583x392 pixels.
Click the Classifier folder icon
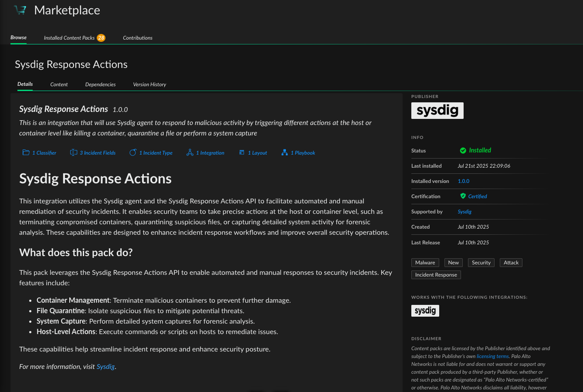pyautogui.click(x=26, y=152)
